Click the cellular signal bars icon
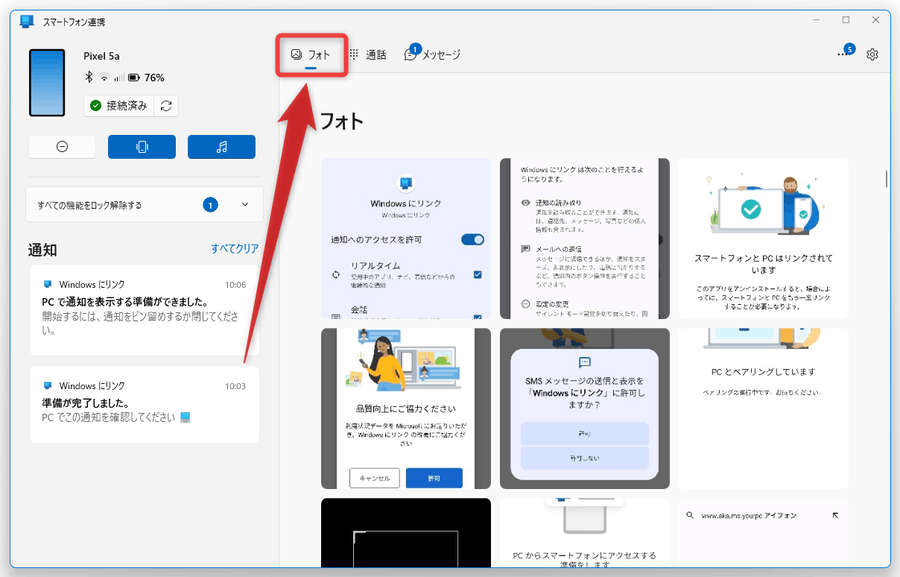The width and height of the screenshot is (900, 577). coord(119,78)
